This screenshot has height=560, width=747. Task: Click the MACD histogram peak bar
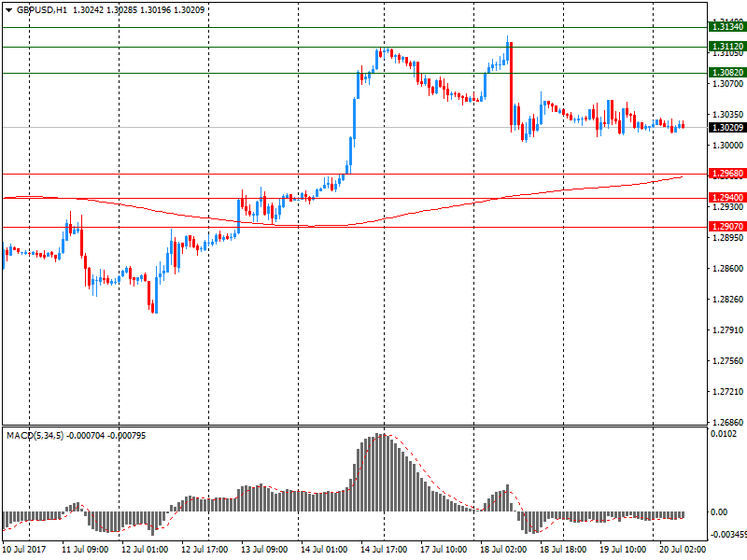[x=377, y=472]
